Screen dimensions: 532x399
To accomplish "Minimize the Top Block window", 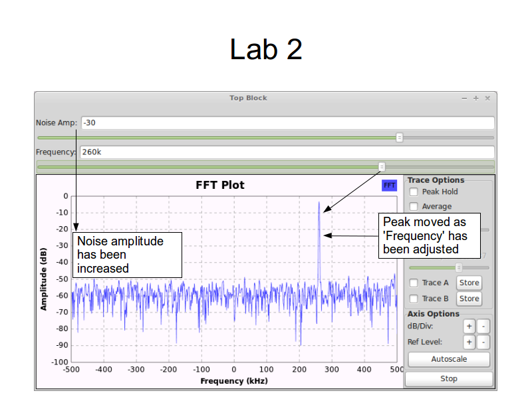I will tap(464, 98).
